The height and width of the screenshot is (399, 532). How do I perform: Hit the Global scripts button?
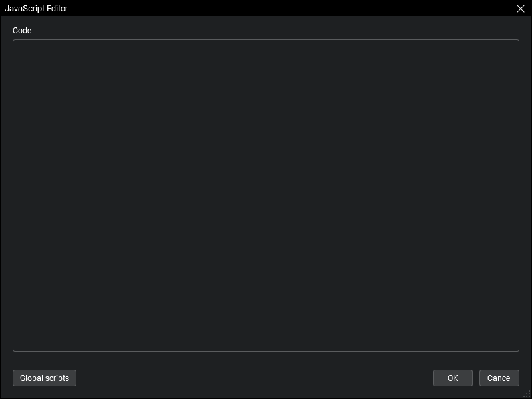click(45, 378)
